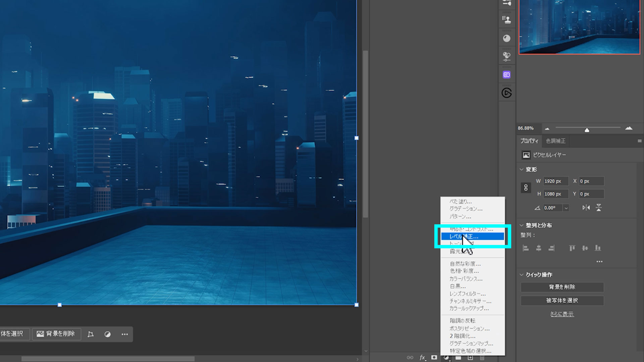Screen dimensions: 644x362
Task: Choose 2階調化... menu item
Action: pos(472,336)
